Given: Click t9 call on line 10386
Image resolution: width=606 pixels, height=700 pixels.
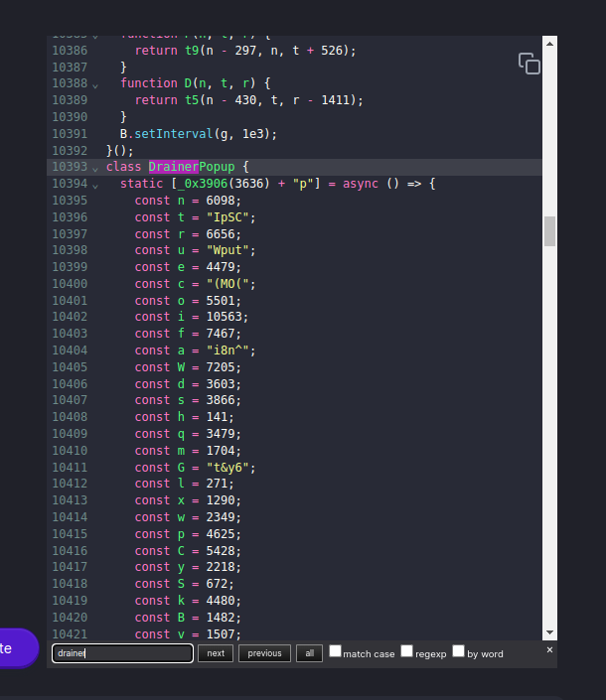Looking at the screenshot, I should point(192,51).
